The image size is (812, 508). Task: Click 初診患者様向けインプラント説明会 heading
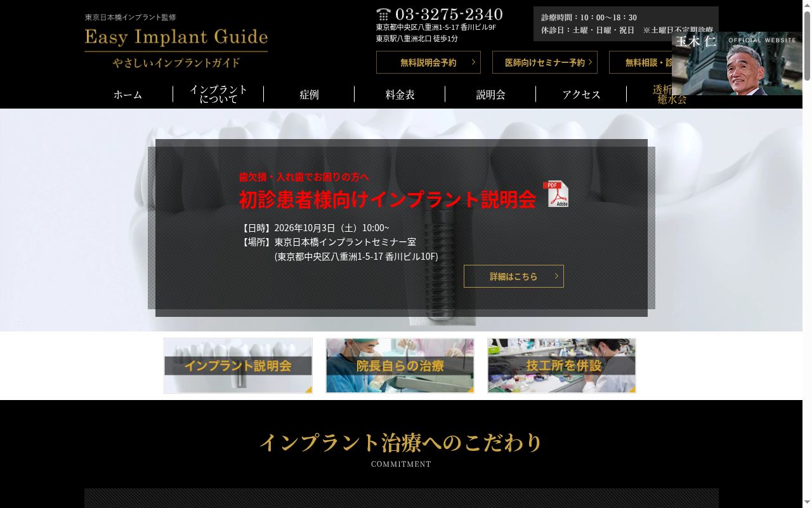[x=388, y=199]
